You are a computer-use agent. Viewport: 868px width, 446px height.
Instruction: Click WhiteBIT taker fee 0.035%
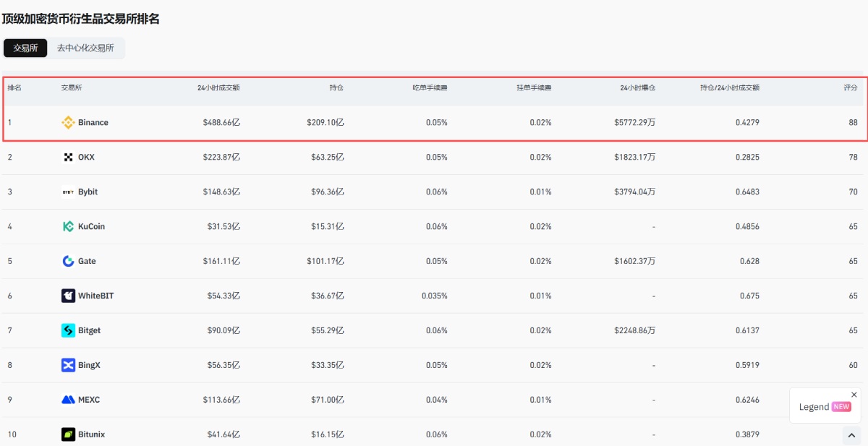[435, 296]
